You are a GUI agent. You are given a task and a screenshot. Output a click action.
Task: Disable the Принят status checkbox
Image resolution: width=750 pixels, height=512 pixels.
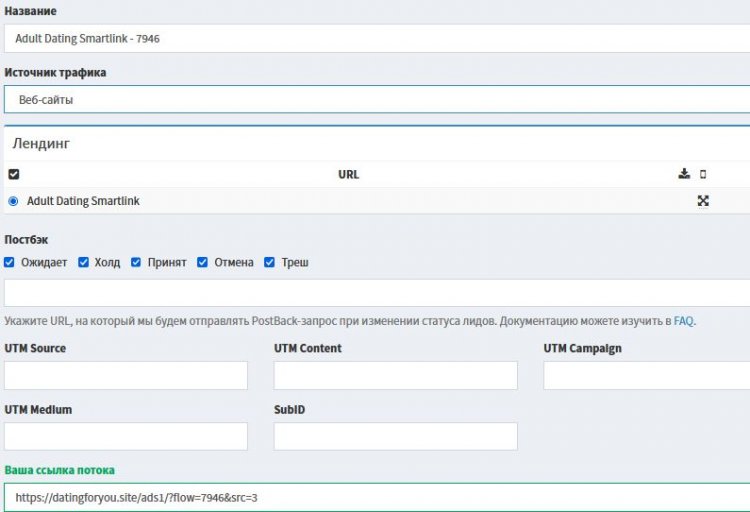click(x=136, y=262)
